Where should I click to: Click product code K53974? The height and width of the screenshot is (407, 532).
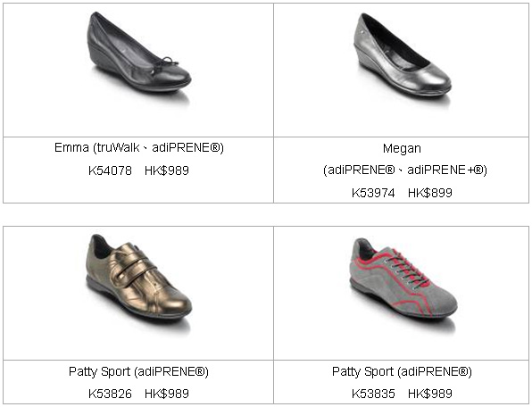click(x=373, y=193)
